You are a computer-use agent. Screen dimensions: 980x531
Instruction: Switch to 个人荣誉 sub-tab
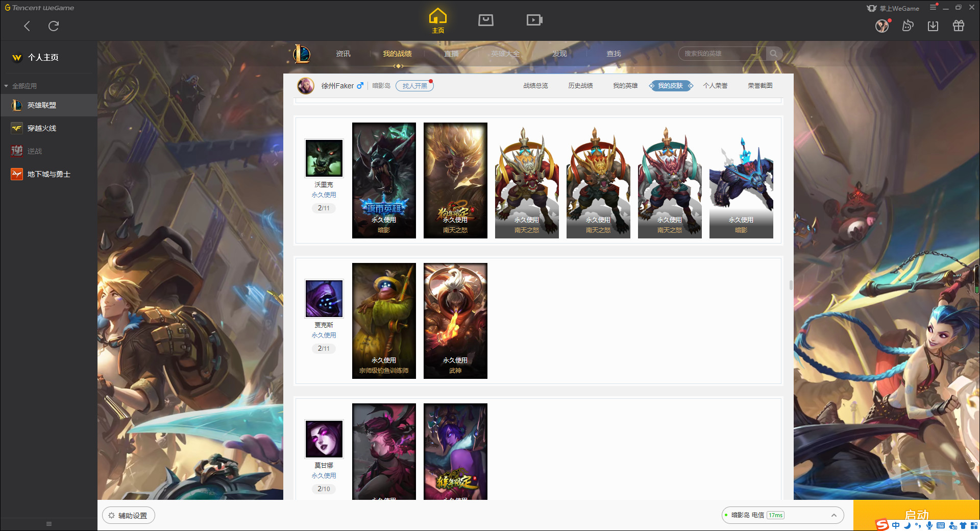pyautogui.click(x=715, y=86)
